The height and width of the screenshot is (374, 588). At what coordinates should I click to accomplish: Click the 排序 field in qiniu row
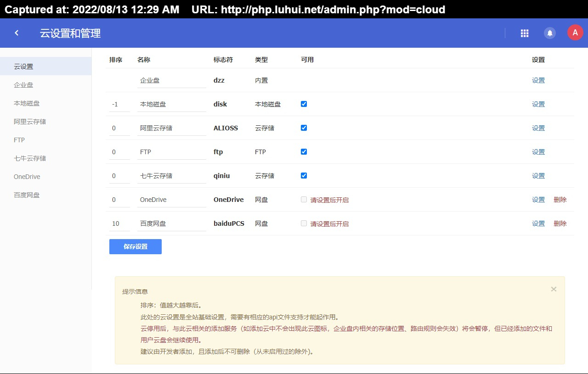tap(119, 176)
